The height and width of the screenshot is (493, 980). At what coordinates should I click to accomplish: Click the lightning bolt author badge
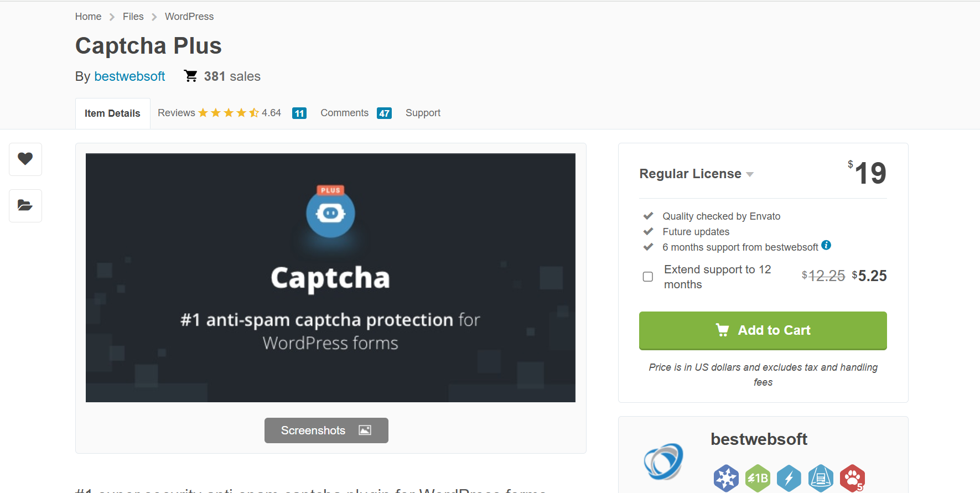coord(789,478)
